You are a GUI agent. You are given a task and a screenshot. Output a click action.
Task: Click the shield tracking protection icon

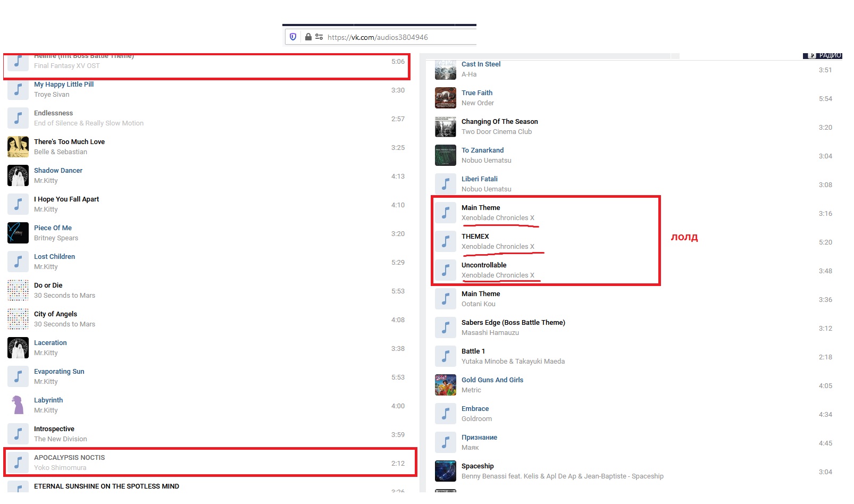(x=293, y=37)
